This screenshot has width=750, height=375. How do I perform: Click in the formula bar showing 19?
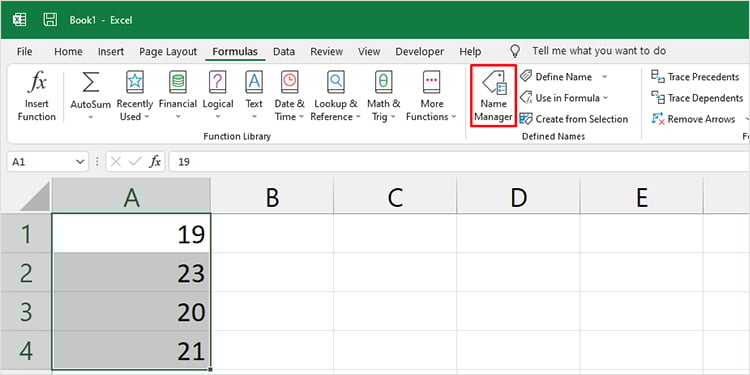tap(459, 162)
